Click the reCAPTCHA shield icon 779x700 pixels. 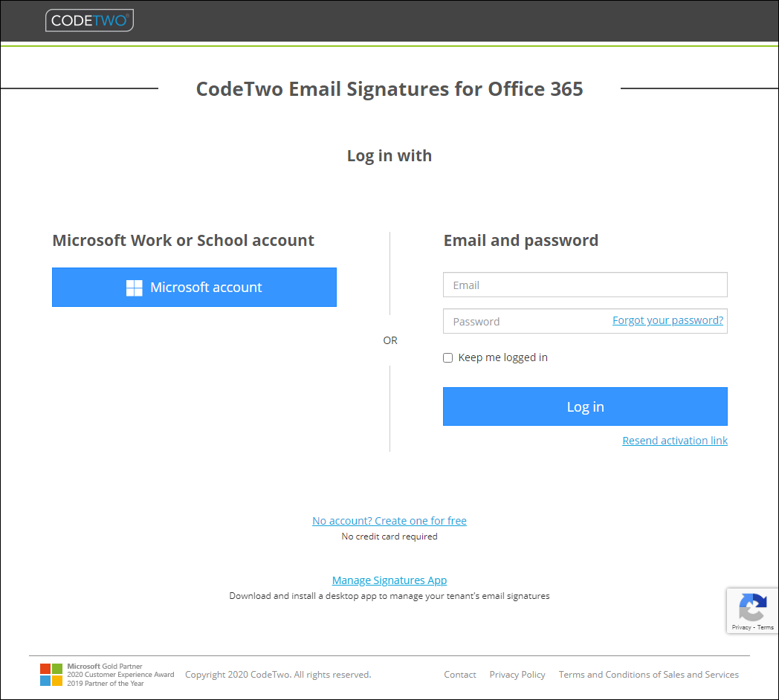[753, 608]
